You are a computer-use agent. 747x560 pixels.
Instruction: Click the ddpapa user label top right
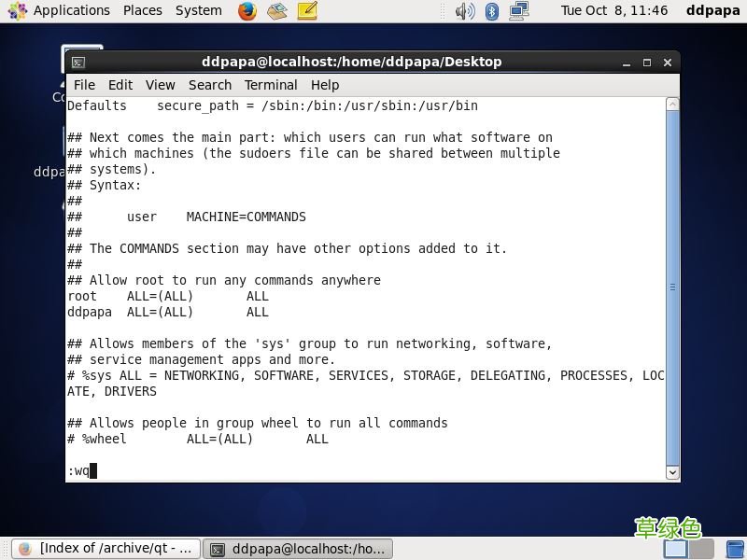(712, 11)
